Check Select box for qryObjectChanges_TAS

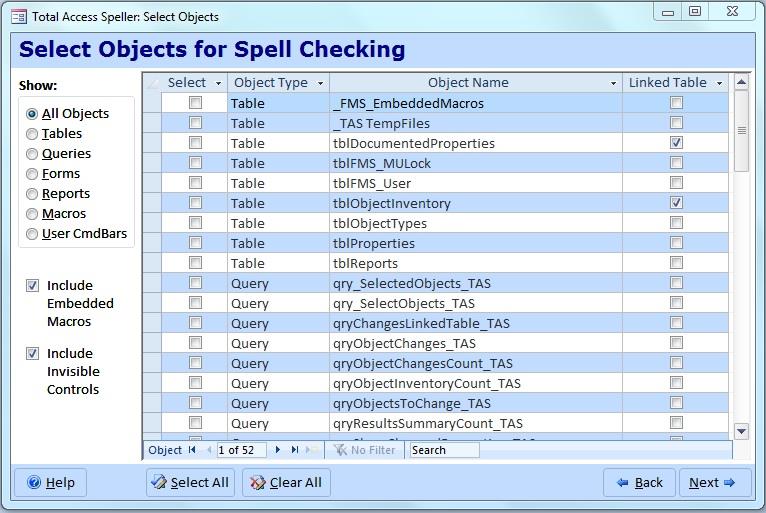pos(195,343)
